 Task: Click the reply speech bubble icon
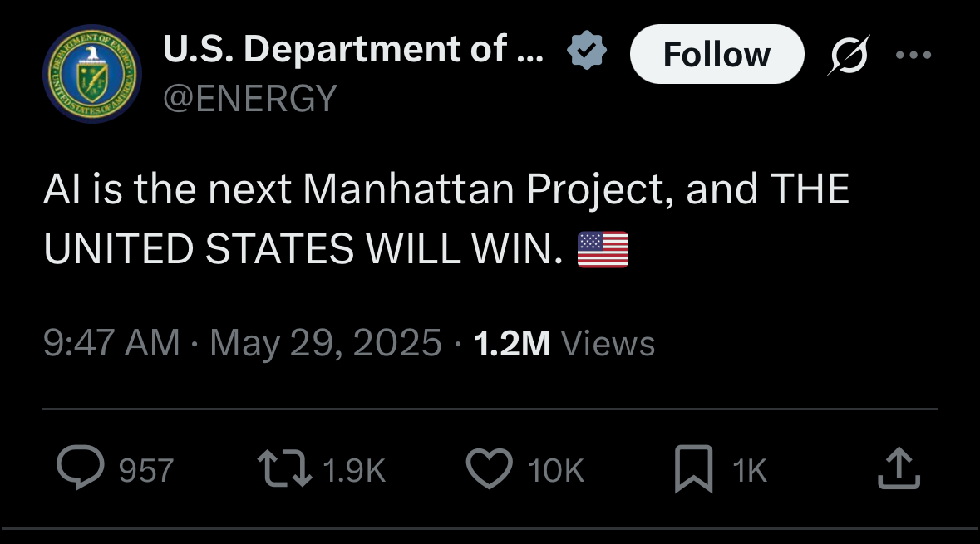click(x=81, y=468)
